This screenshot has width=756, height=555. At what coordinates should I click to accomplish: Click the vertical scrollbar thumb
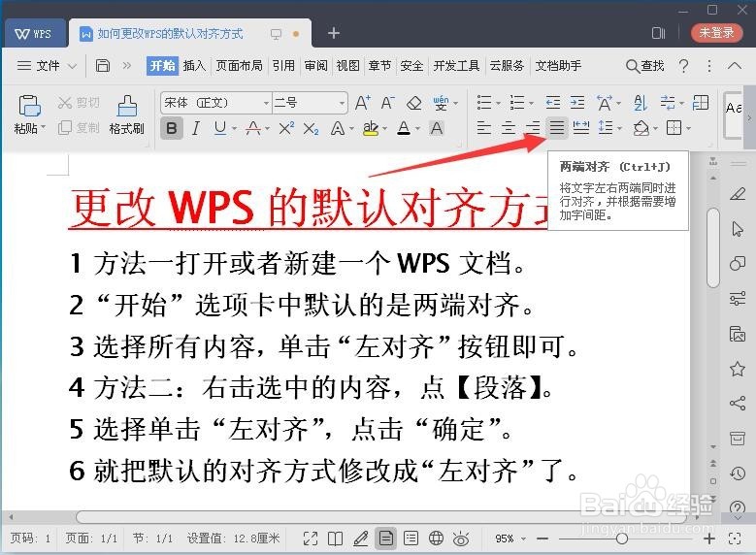point(712,247)
